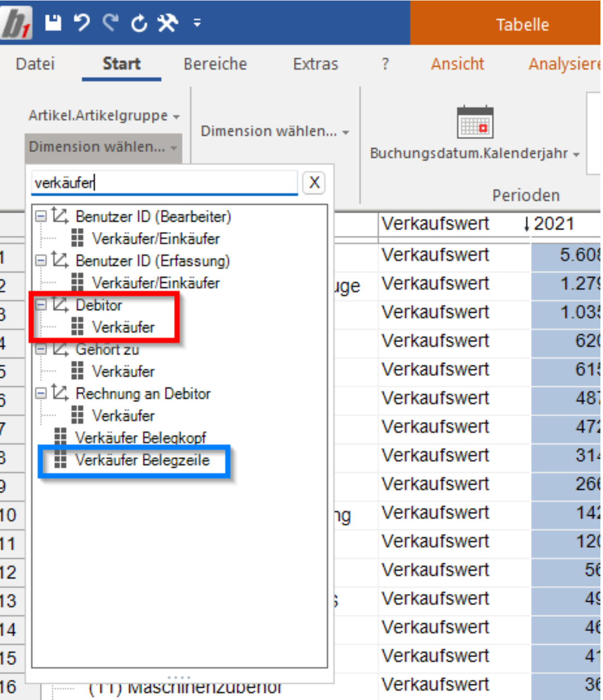Select Verkäufer under Rechnung an Debitor

coord(123,415)
